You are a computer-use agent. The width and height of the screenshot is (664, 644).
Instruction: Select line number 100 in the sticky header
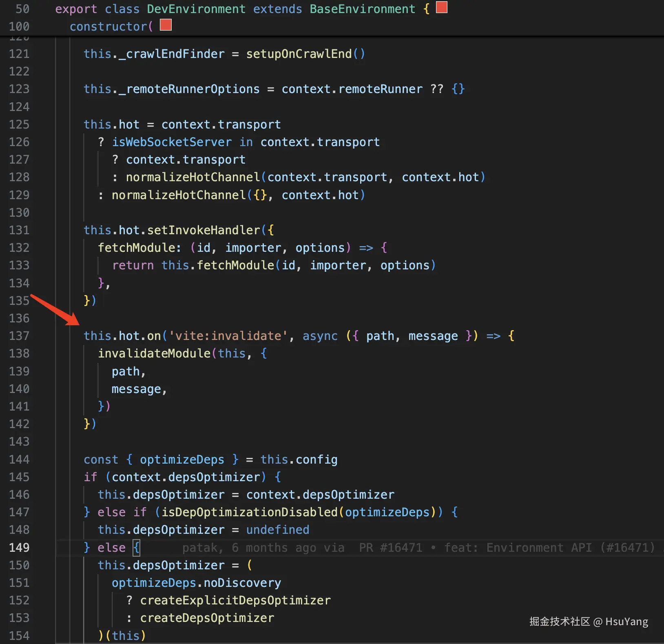(19, 27)
